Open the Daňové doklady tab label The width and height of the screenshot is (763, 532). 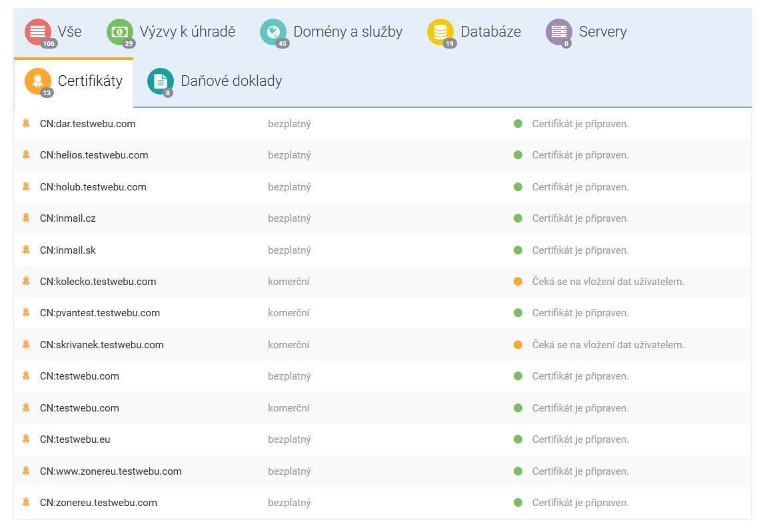point(231,81)
